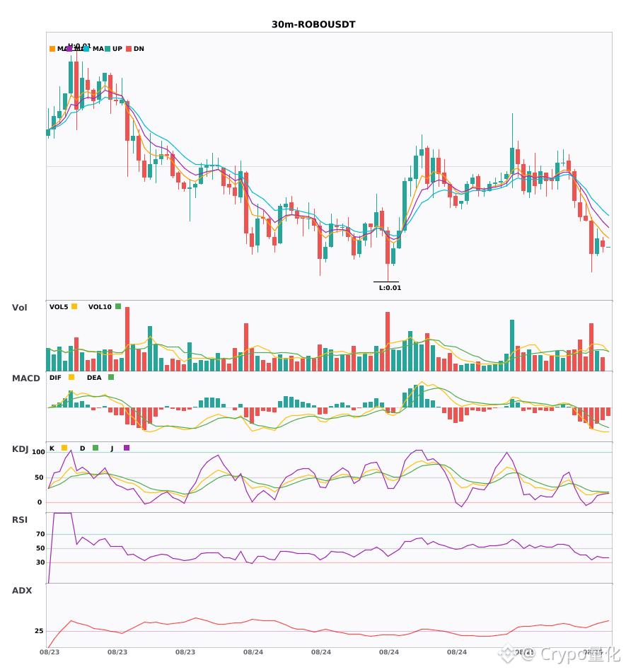This screenshot has height=672, width=626.
Task: Click the DEA legend text
Action: (x=94, y=378)
